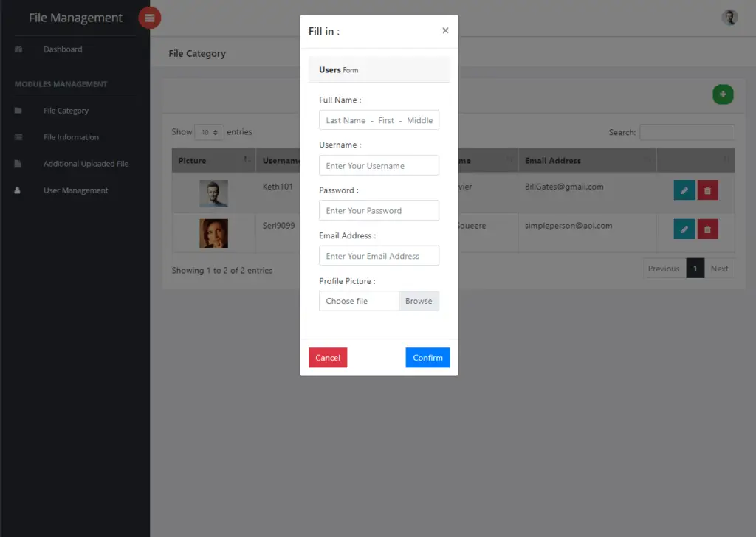Open the profile avatar in the top bar
This screenshot has height=537, width=756.
click(x=729, y=16)
